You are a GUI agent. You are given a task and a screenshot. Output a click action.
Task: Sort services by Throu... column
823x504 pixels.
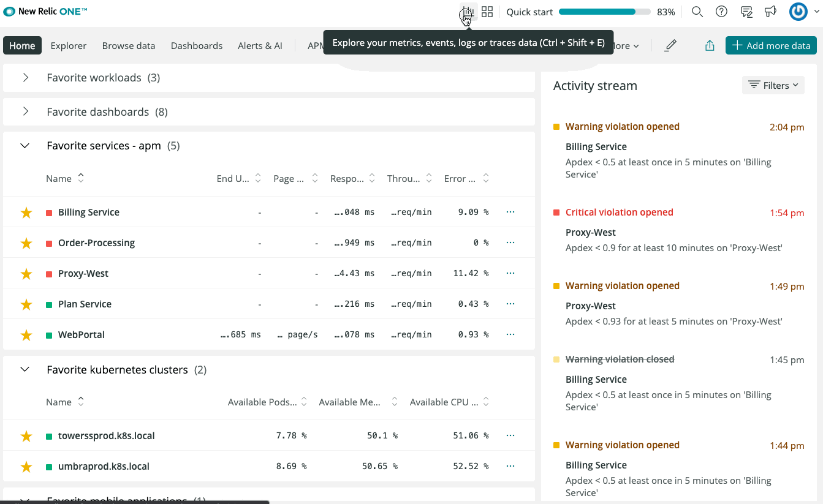[409, 178]
